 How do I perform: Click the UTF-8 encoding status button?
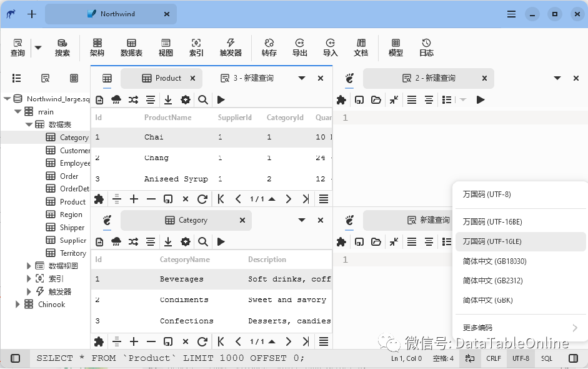[521, 358]
